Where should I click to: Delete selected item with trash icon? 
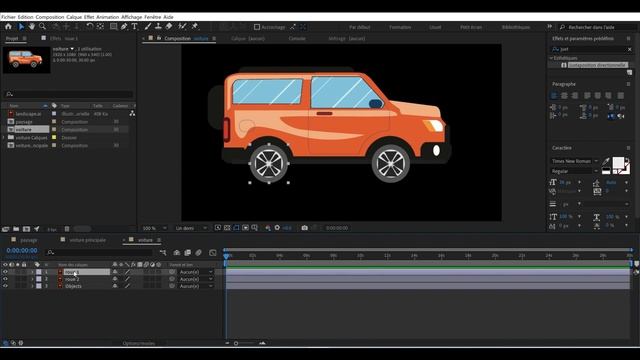click(67, 229)
